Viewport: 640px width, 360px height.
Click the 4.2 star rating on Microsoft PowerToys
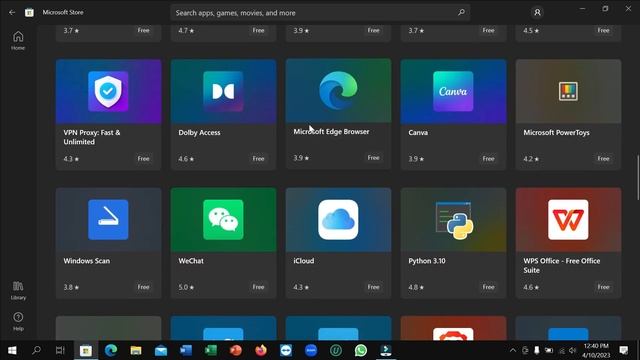coord(531,159)
